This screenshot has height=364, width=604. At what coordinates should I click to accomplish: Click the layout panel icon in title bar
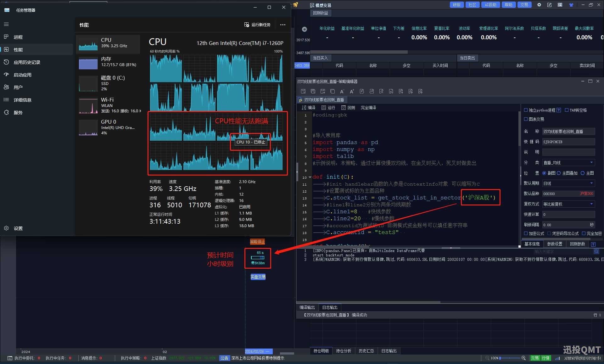[560, 5]
